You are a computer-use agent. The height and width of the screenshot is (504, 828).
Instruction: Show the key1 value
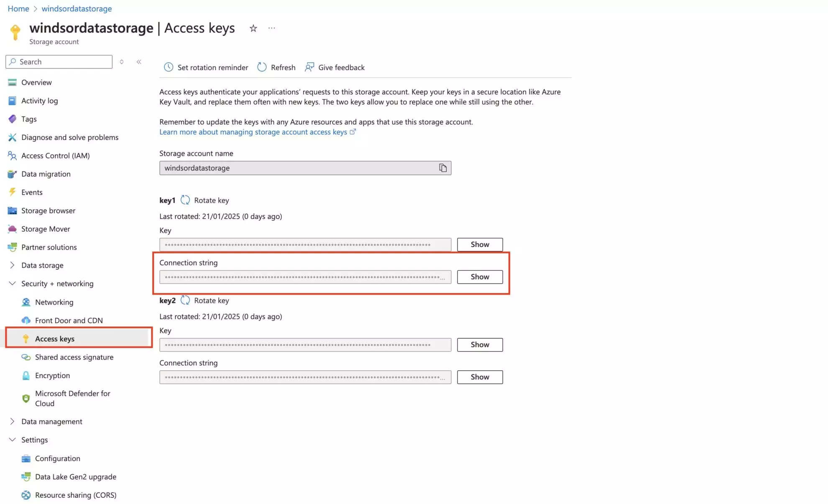click(x=479, y=244)
